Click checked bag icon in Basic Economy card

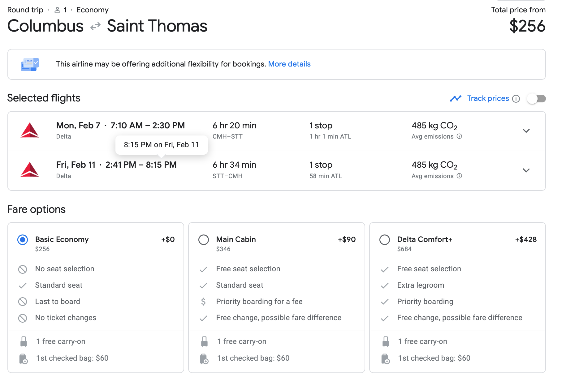[x=24, y=359]
